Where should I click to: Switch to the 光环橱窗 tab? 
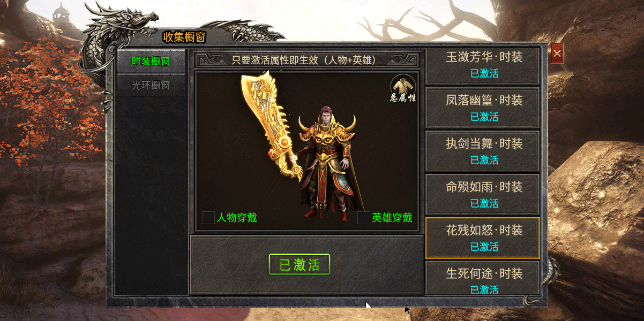pyautogui.click(x=151, y=85)
